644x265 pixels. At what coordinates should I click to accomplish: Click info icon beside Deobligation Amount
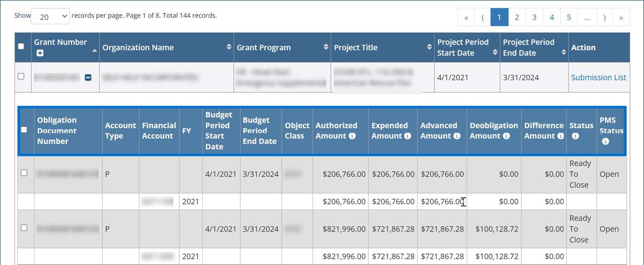[x=506, y=136]
